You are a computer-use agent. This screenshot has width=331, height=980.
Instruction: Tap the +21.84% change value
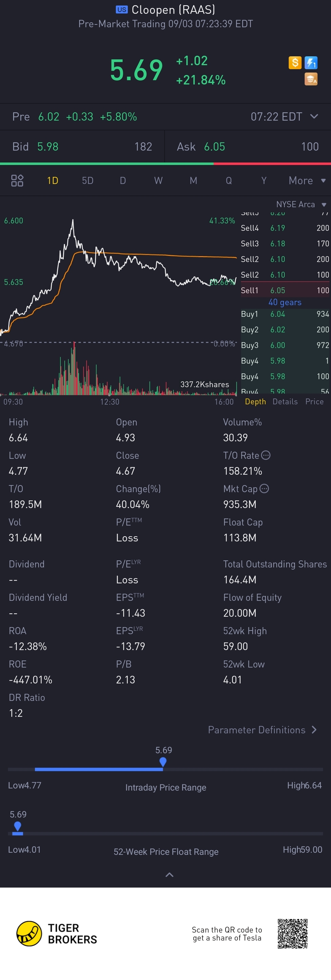click(x=201, y=80)
